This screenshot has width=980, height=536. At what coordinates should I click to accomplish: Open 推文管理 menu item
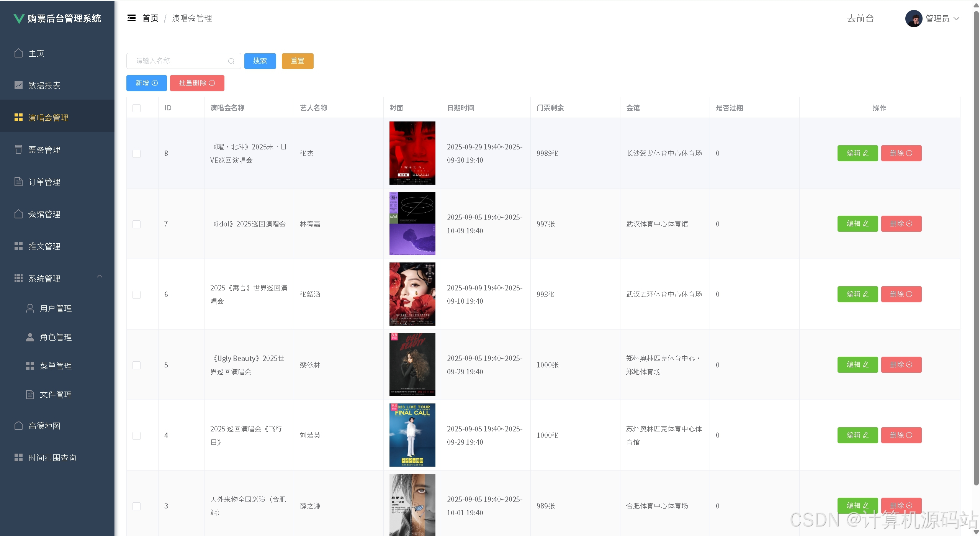(x=57, y=246)
